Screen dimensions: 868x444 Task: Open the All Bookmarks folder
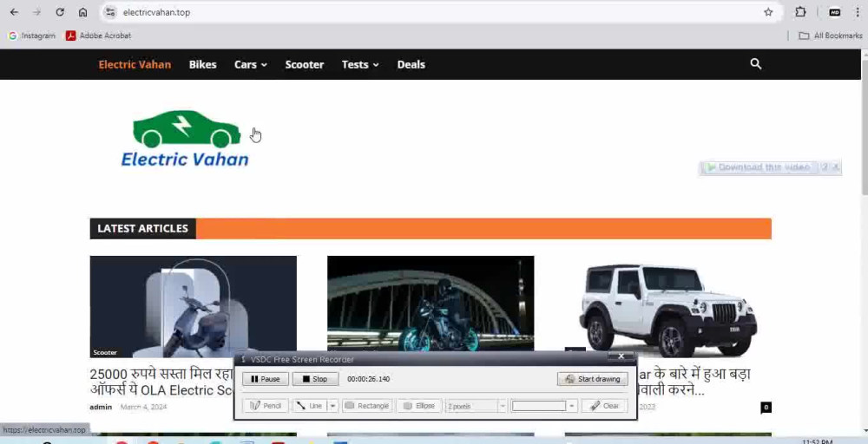tap(831, 36)
